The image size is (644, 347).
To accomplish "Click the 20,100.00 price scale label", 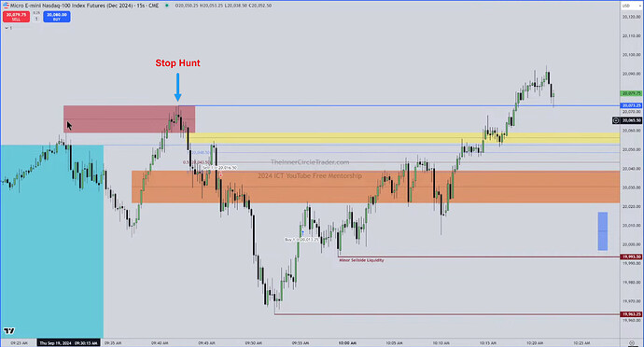I will (x=631, y=55).
